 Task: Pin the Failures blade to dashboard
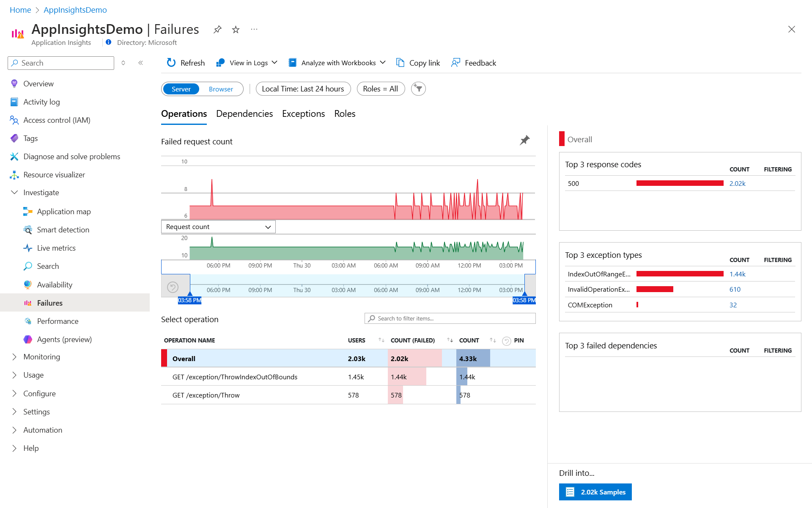(x=217, y=30)
